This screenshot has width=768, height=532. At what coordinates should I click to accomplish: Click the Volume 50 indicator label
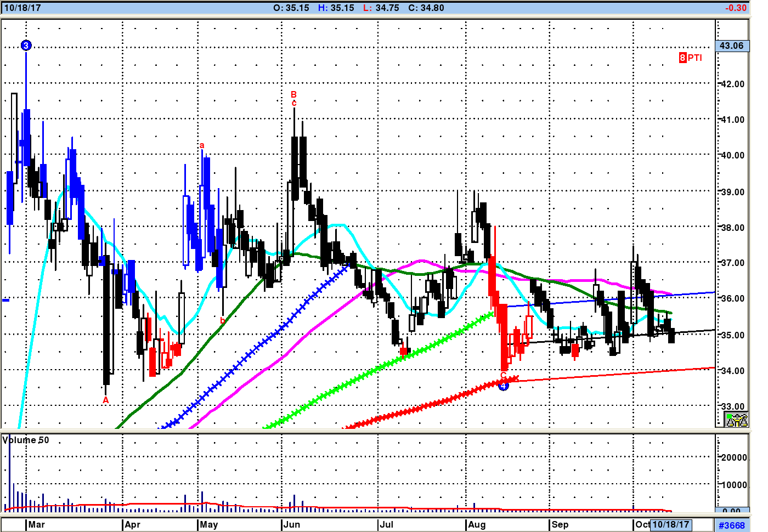point(26,440)
